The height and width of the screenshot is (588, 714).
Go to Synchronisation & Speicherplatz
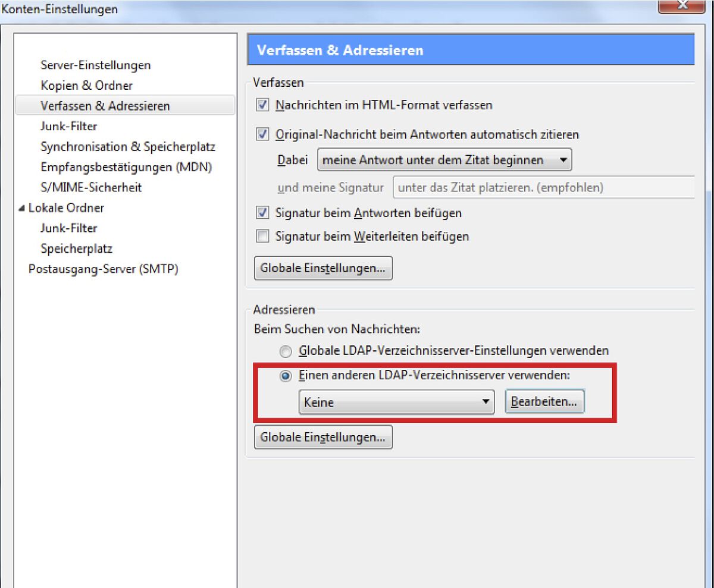(128, 147)
